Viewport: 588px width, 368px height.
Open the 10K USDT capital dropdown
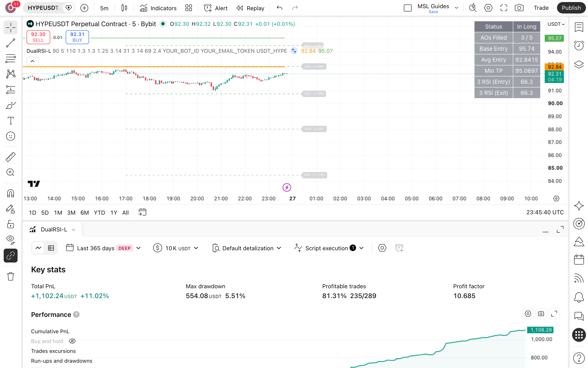tap(176, 248)
